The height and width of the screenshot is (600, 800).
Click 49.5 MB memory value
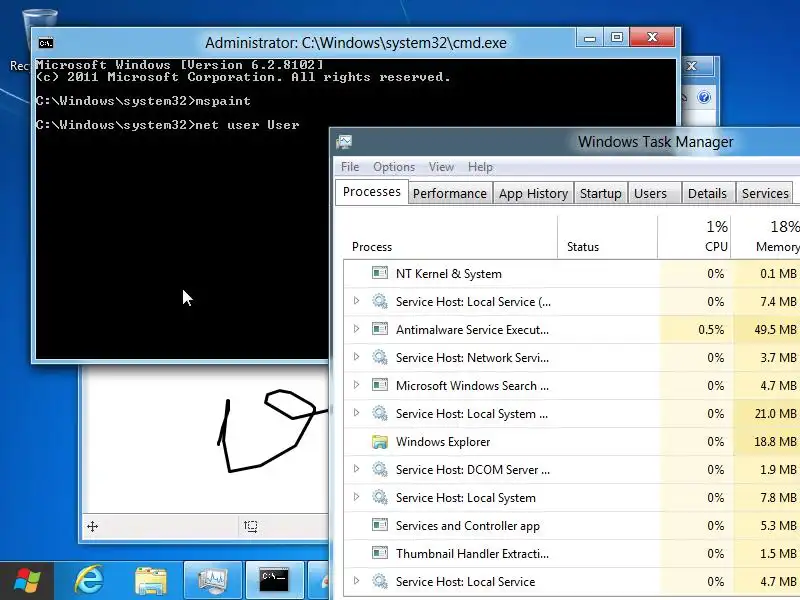pos(775,330)
